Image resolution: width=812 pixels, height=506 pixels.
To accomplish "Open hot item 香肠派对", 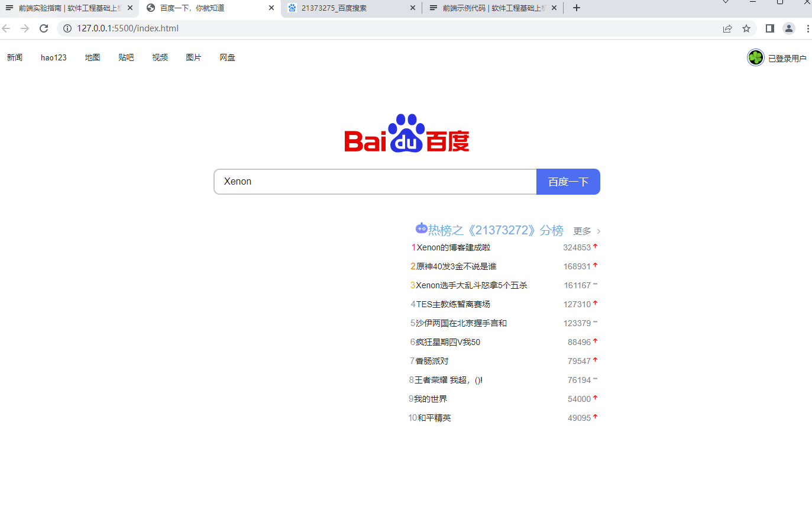I will click(432, 361).
